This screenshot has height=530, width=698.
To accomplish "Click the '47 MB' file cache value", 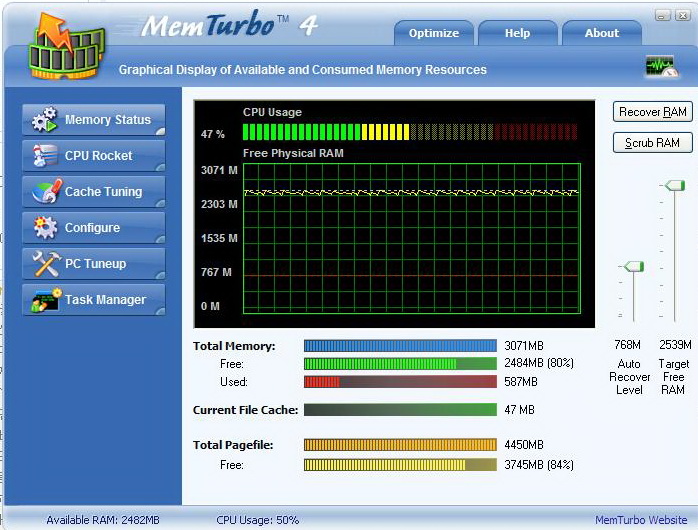I will (519, 409).
